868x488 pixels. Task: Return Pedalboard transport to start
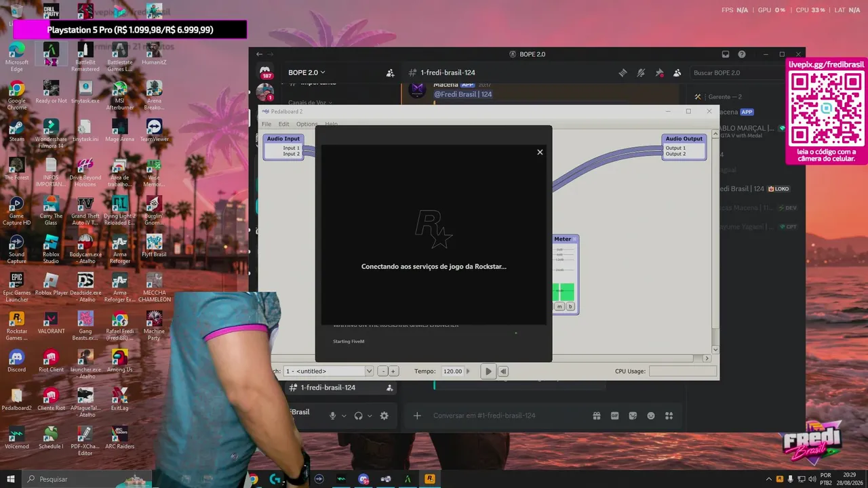[503, 371]
